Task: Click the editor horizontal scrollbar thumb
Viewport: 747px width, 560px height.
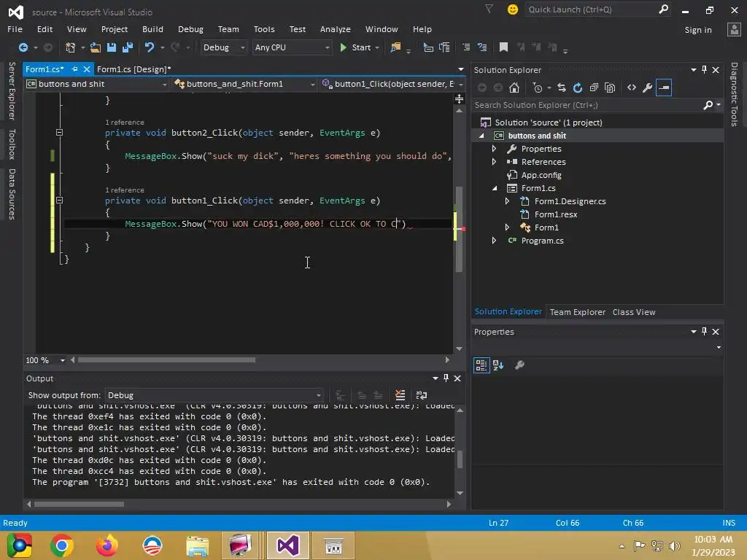Action: coord(167,360)
